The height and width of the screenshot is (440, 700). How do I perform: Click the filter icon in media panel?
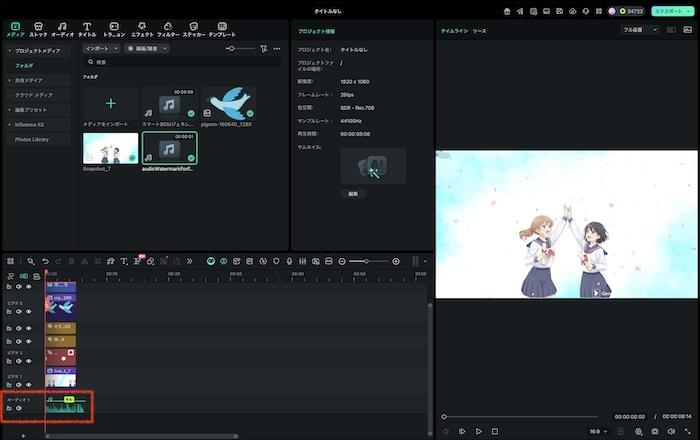point(263,48)
